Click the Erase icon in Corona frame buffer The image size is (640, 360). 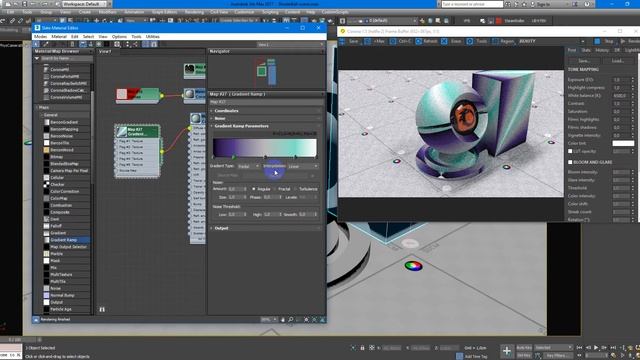(444, 41)
